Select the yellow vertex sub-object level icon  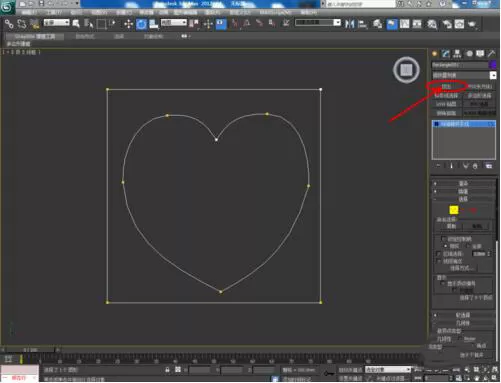(x=454, y=210)
